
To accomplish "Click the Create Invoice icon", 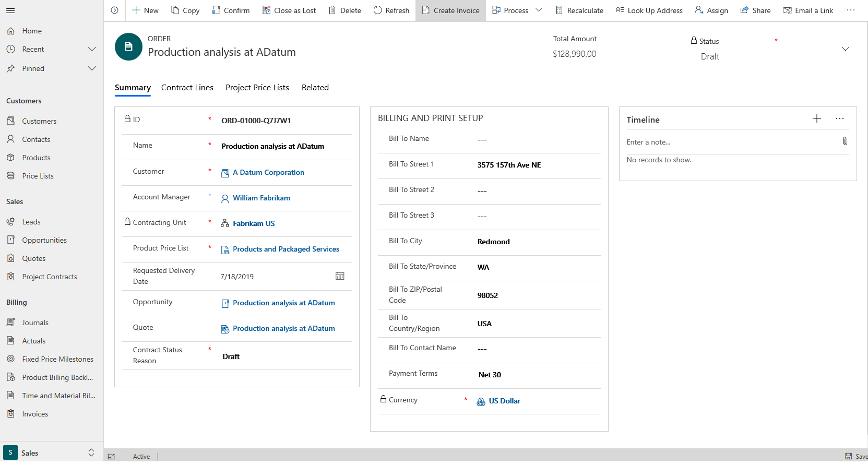I will (426, 10).
